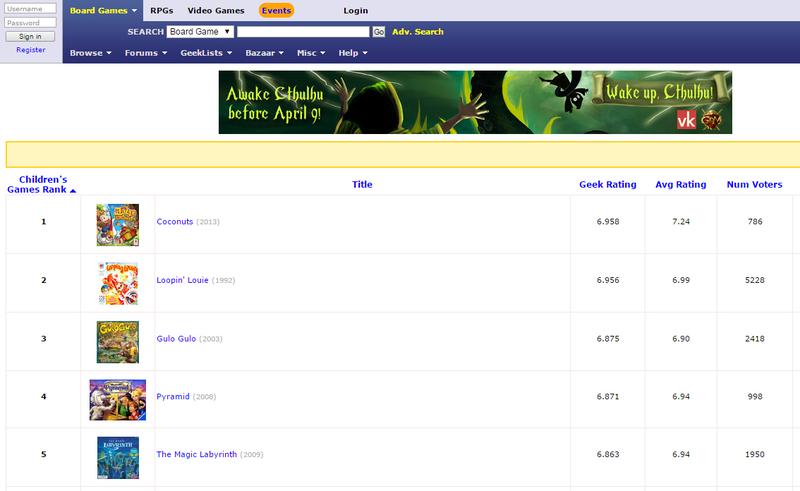Image resolution: width=800 pixels, height=491 pixels.
Task: Click the 6.871 Geek Rating for Pyramid
Action: point(608,396)
